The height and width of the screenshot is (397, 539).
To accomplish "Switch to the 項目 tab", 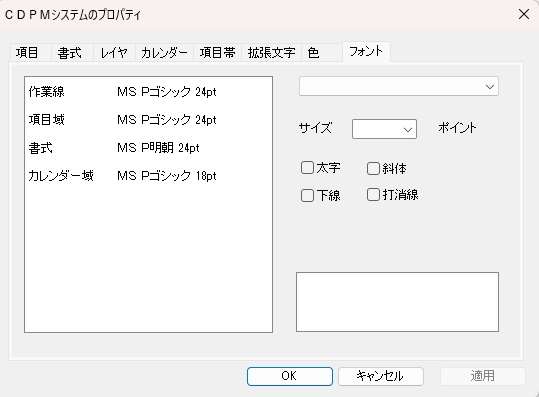I will tap(27, 53).
